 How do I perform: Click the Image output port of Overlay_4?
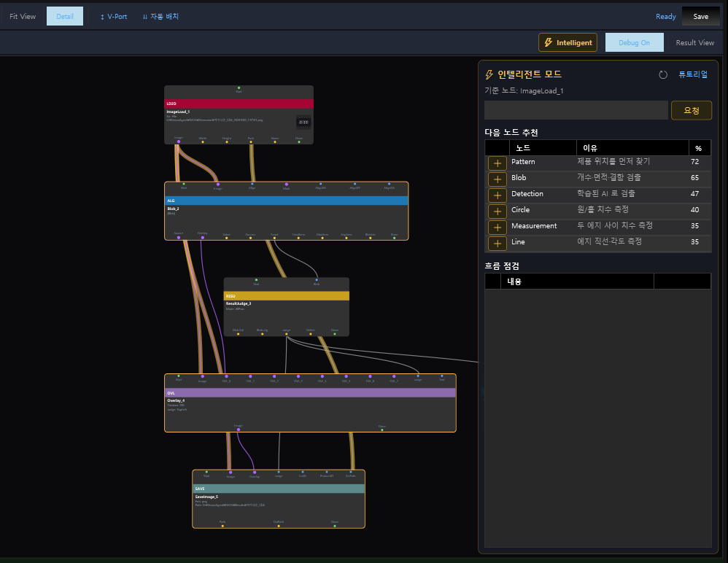point(239,430)
